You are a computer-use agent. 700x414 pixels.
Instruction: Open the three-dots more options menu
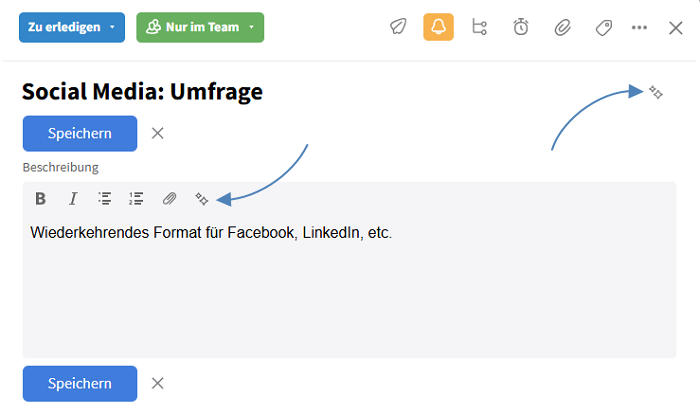[x=639, y=28]
